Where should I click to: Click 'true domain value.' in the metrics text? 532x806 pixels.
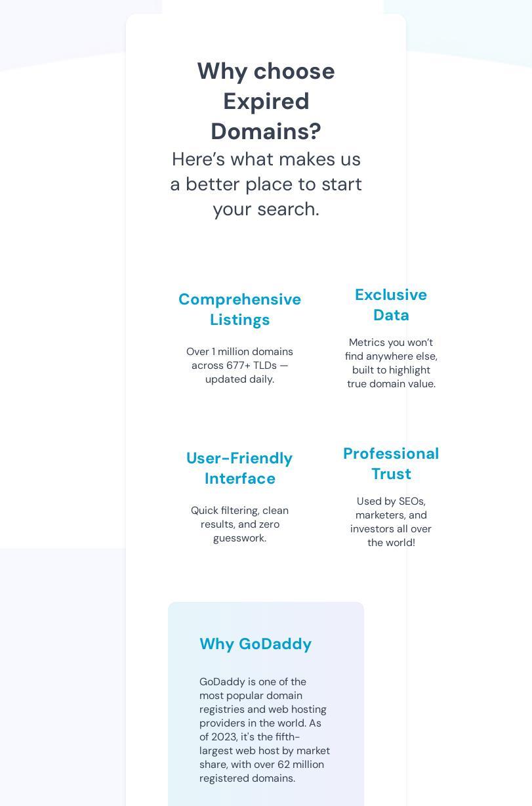[391, 384]
